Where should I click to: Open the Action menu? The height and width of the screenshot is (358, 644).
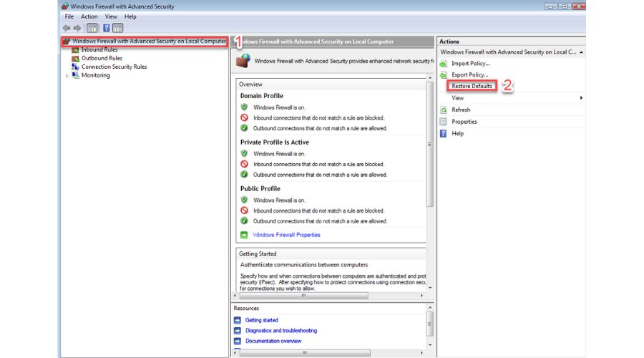(x=89, y=16)
